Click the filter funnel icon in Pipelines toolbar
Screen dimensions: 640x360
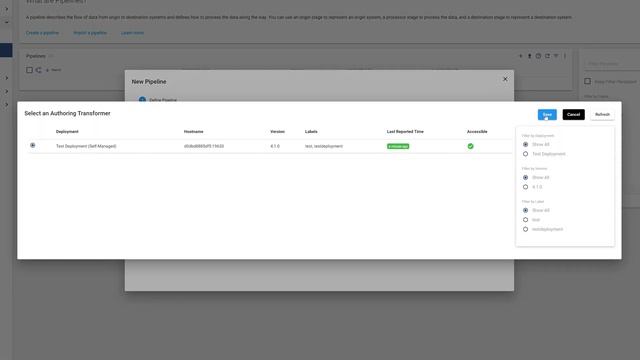pyautogui.click(x=556, y=56)
